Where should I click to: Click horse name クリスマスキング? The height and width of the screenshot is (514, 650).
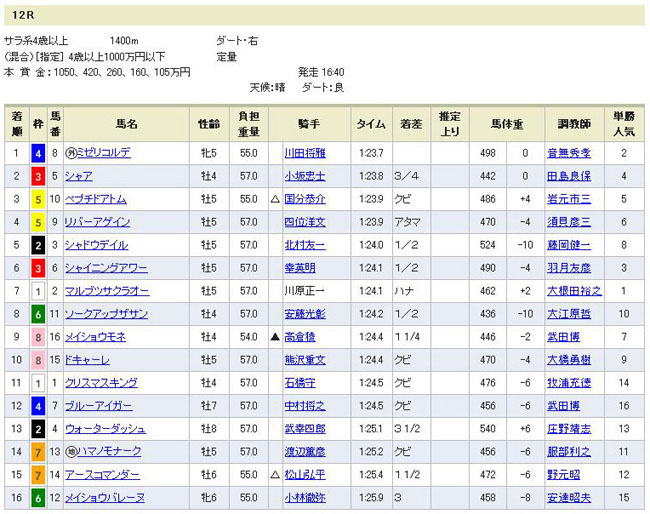click(102, 383)
